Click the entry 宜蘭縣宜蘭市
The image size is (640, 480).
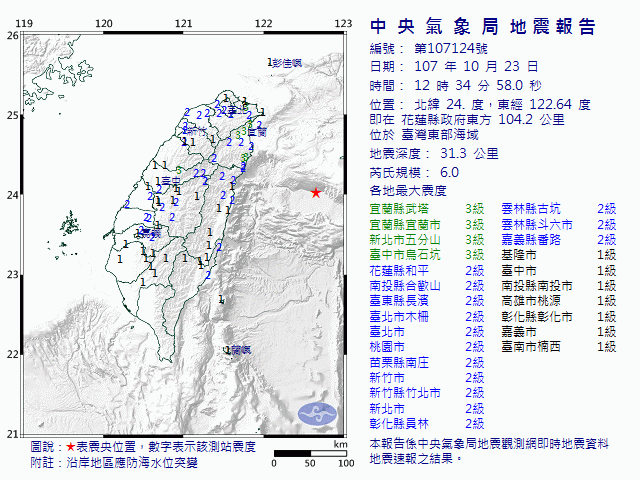point(405,225)
